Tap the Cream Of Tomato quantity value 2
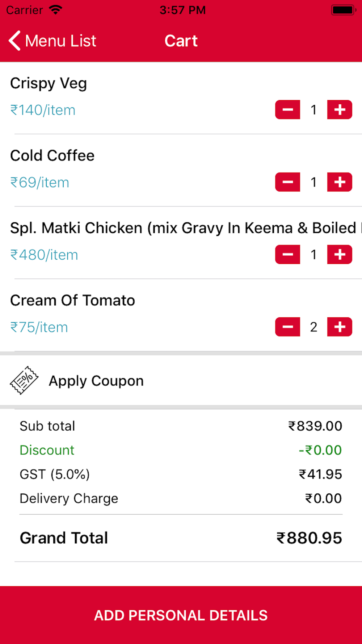The width and height of the screenshot is (362, 644). [313, 327]
